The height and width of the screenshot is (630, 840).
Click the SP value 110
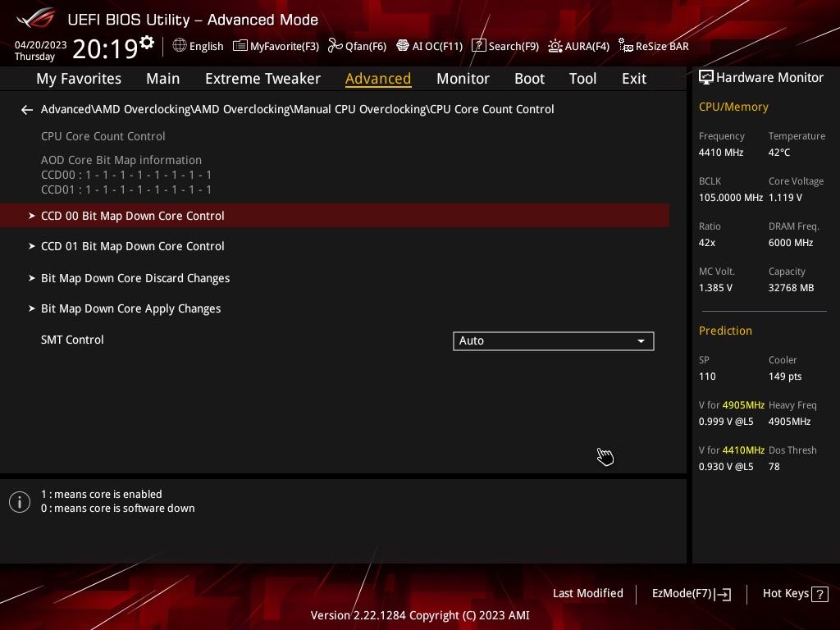707,376
